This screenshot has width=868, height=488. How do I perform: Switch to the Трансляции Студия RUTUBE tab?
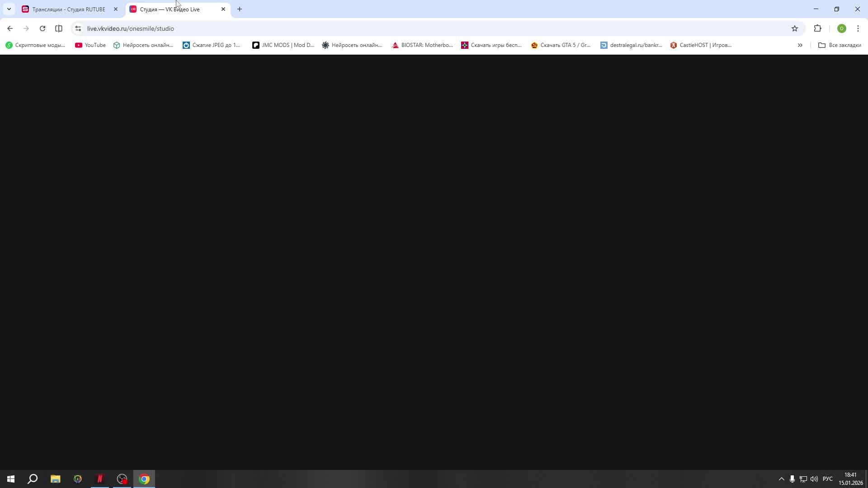[x=69, y=9]
